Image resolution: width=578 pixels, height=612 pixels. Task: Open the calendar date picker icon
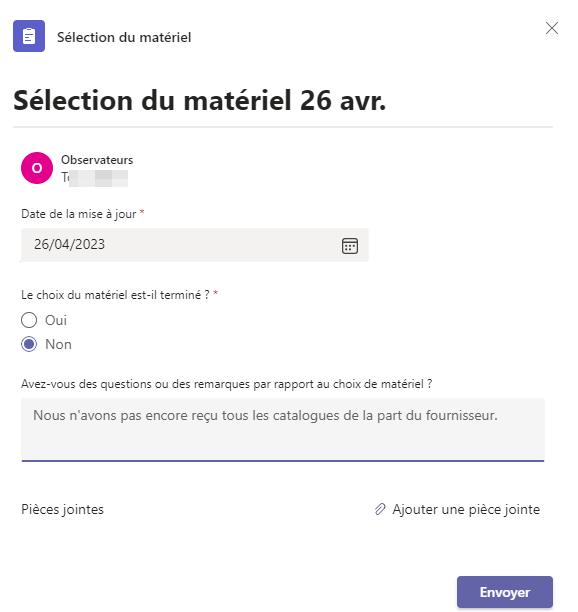click(x=350, y=246)
